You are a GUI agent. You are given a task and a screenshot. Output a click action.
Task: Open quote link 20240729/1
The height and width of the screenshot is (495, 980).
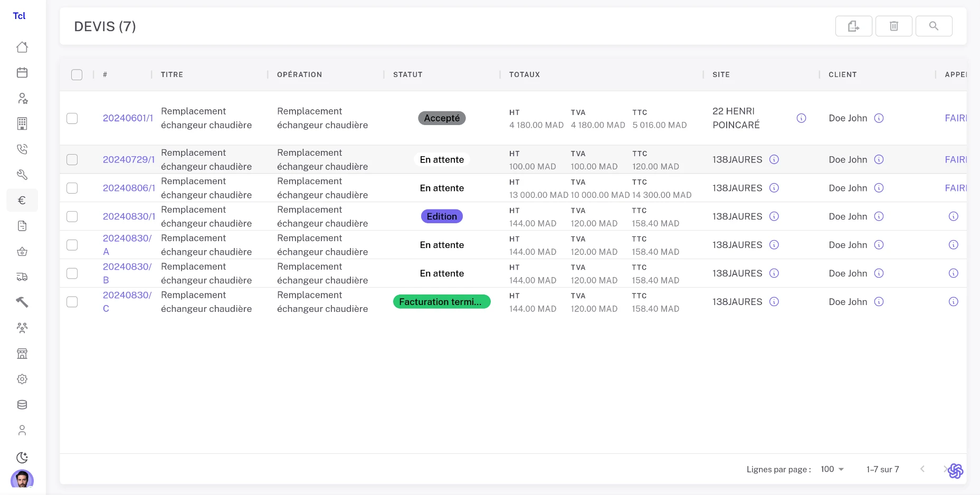(x=129, y=159)
